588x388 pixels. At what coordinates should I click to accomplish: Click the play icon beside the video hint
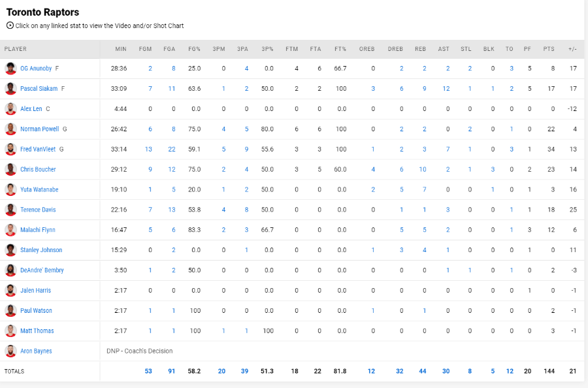click(x=10, y=25)
